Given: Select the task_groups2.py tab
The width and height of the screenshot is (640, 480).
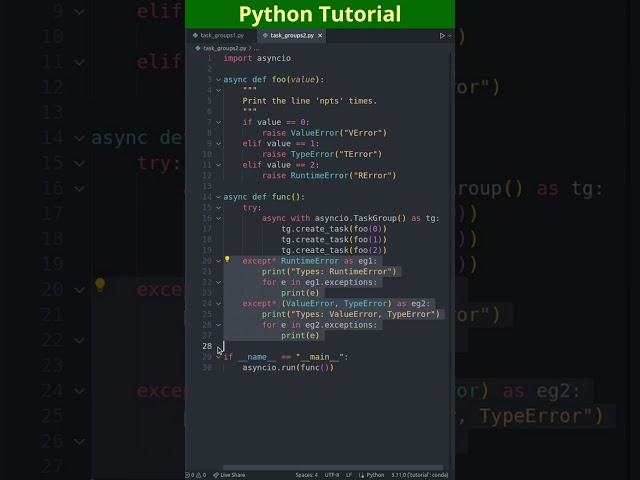Looking at the screenshot, I should (292, 36).
